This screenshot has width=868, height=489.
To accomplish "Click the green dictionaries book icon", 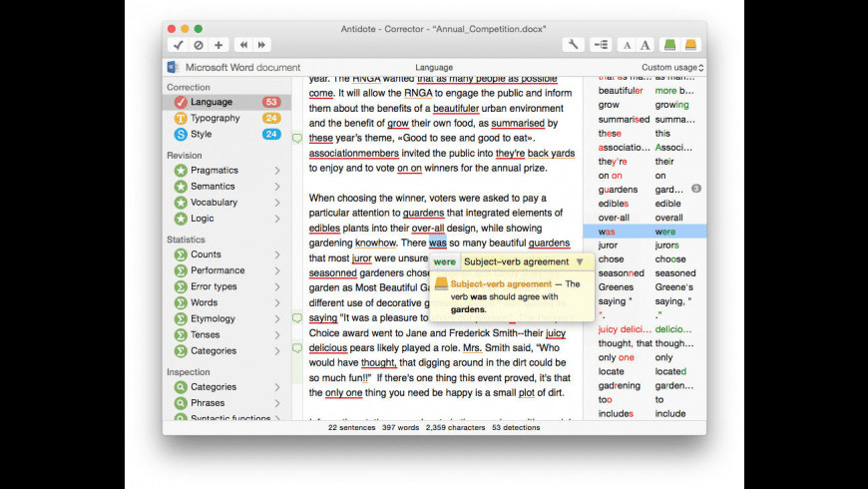I will tap(669, 45).
